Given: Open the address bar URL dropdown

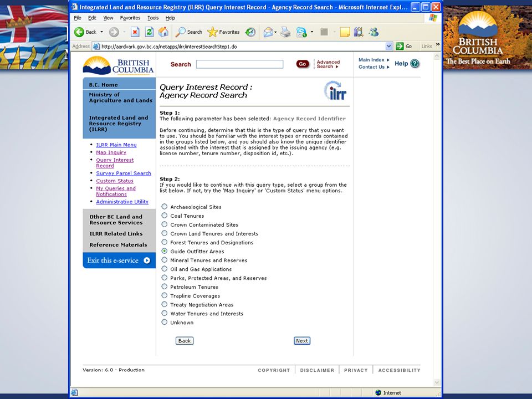Looking at the screenshot, I should click(389, 46).
